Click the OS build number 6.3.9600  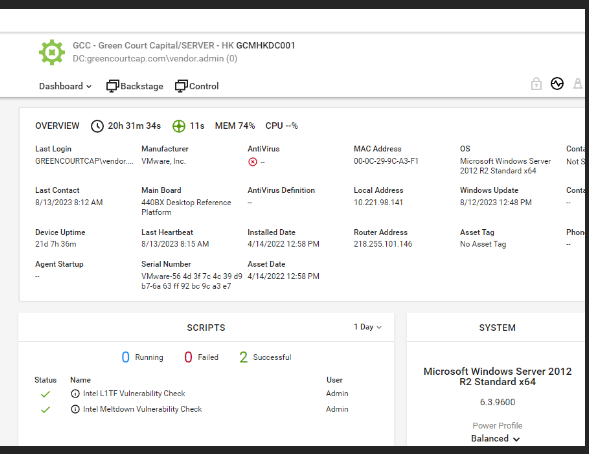click(497, 402)
